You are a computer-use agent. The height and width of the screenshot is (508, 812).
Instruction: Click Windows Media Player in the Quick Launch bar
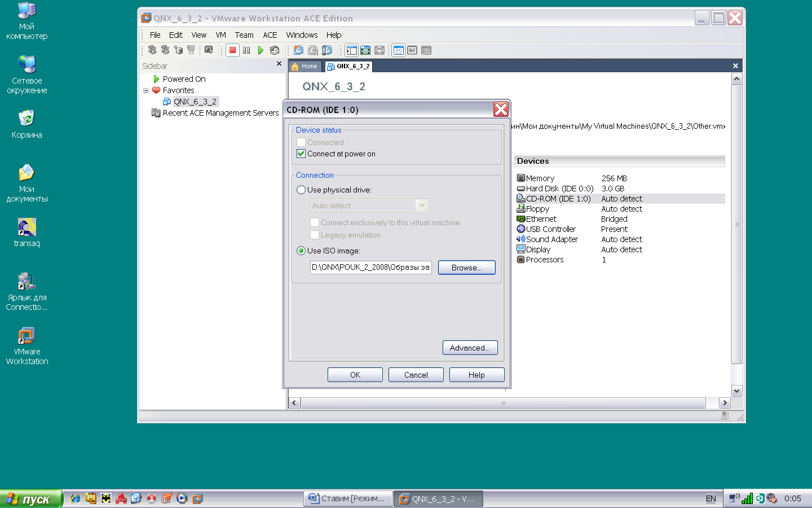pyautogui.click(x=182, y=498)
